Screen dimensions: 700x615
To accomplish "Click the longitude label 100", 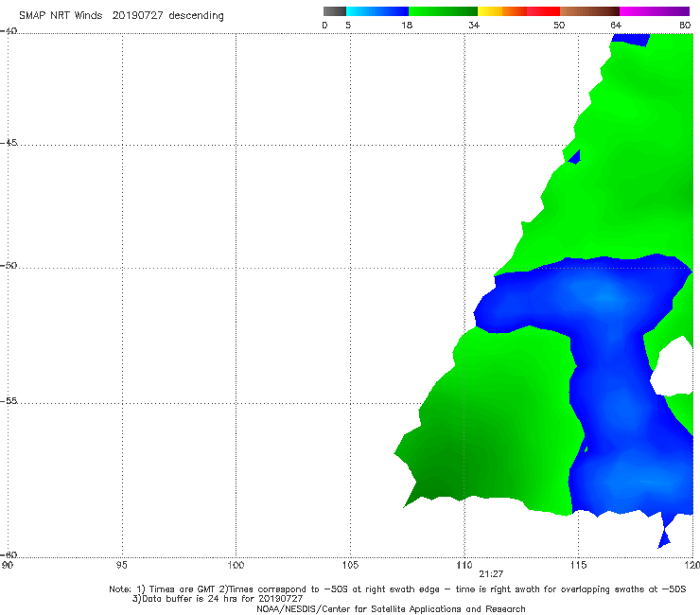I will [236, 565].
